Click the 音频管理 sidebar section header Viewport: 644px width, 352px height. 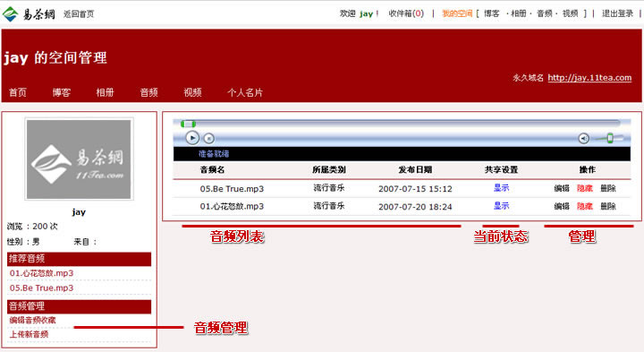(x=79, y=306)
